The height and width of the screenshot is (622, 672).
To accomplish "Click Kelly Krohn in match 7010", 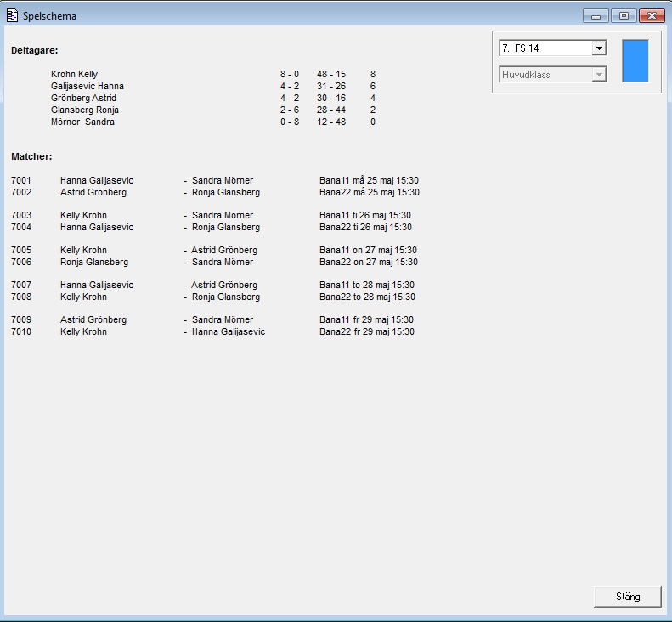I will click(x=83, y=332).
